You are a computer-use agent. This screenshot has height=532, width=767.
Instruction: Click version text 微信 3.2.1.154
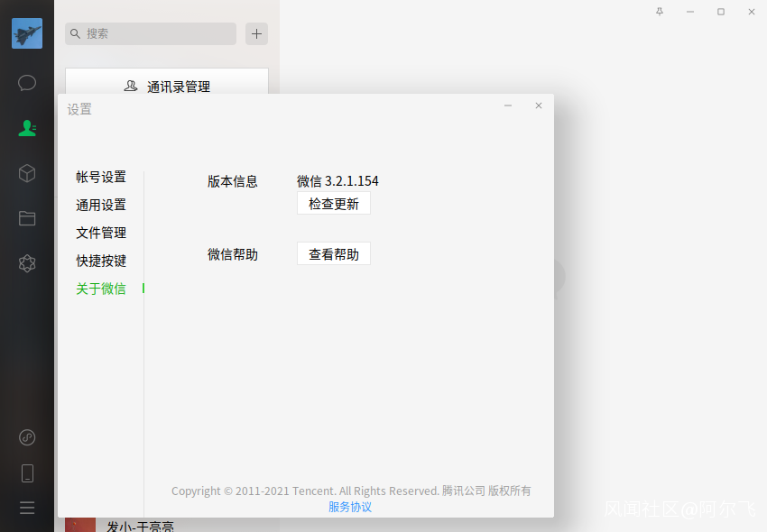[x=337, y=181]
